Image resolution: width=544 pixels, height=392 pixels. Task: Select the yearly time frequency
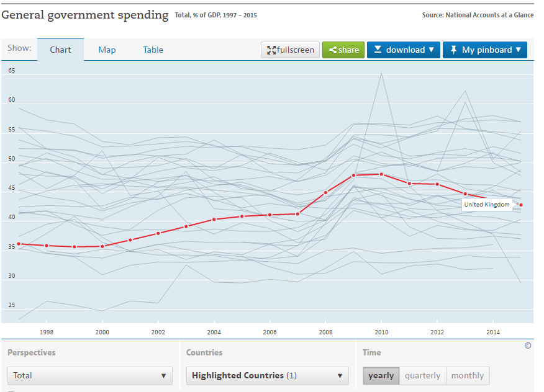pos(381,375)
